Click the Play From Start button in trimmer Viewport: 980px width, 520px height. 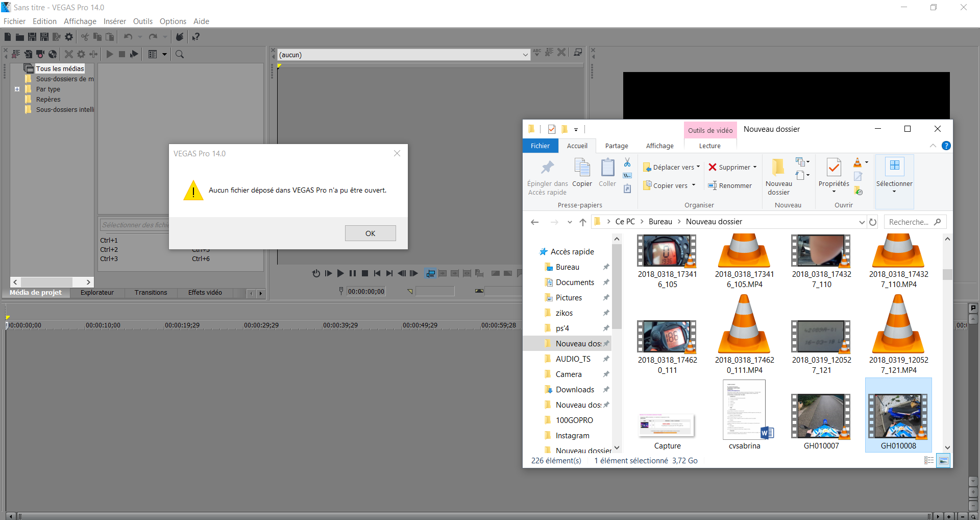pyautogui.click(x=328, y=273)
